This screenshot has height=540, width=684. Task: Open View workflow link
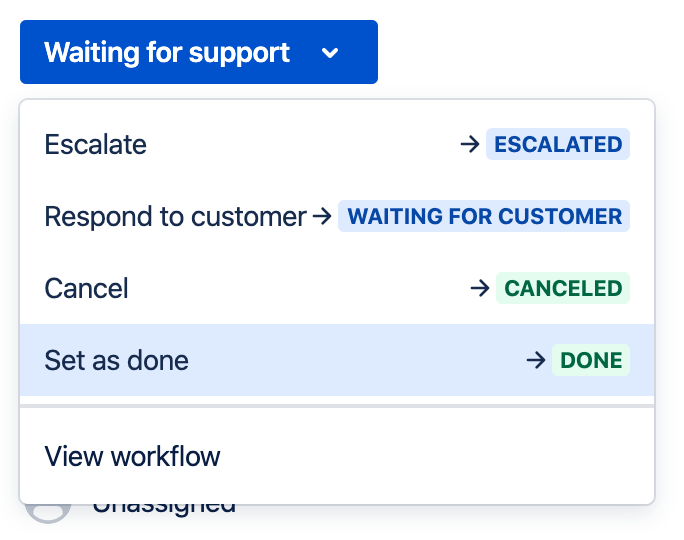[x=132, y=457]
